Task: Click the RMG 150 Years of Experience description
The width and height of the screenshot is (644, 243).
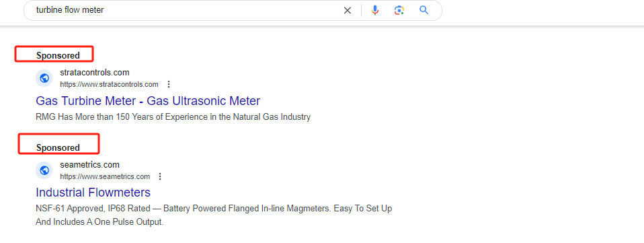Action: pos(173,116)
